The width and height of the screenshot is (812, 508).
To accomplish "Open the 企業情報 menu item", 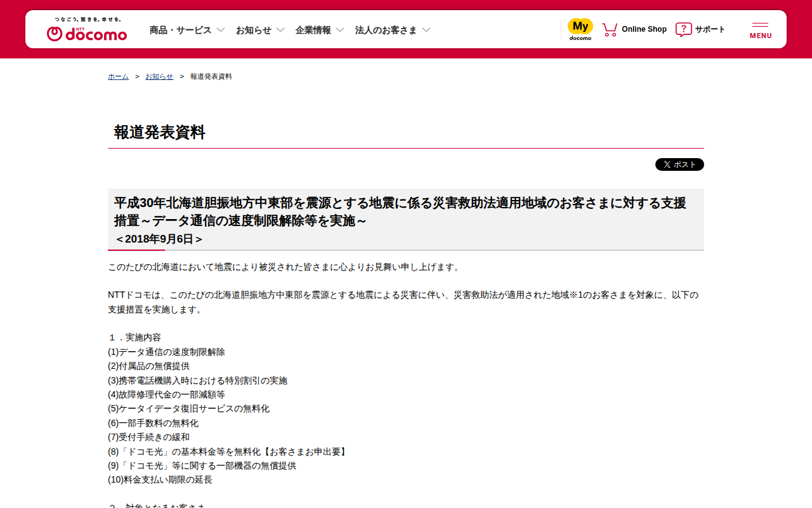I will click(x=313, y=30).
